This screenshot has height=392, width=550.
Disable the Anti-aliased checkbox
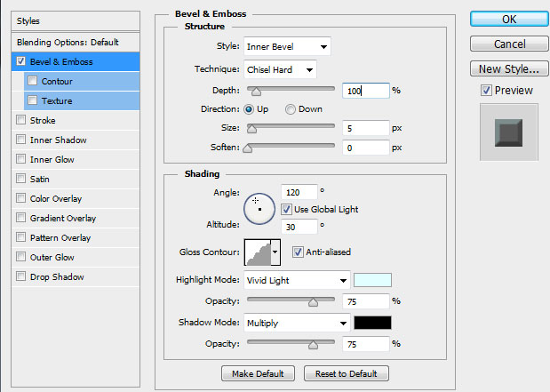[298, 252]
